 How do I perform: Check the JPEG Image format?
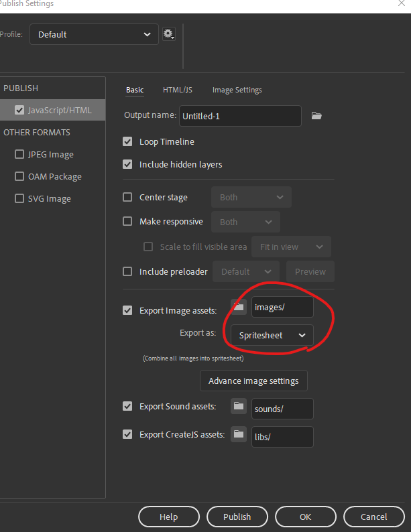point(19,155)
